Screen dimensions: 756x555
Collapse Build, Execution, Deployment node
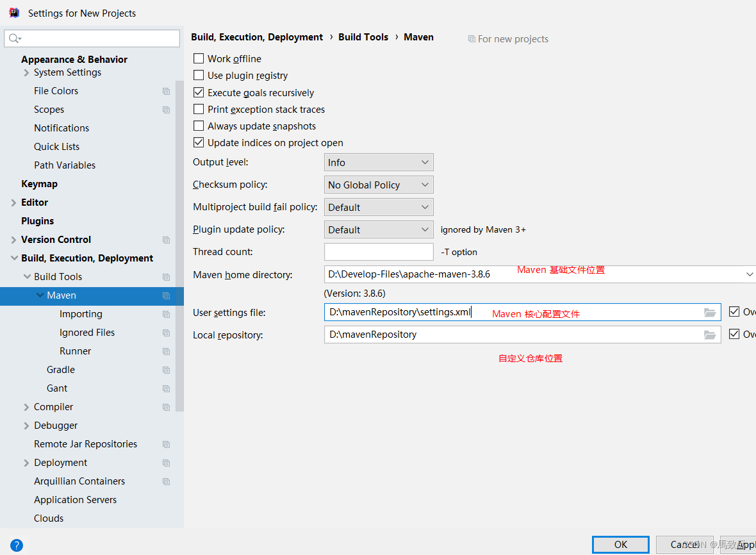coord(14,258)
